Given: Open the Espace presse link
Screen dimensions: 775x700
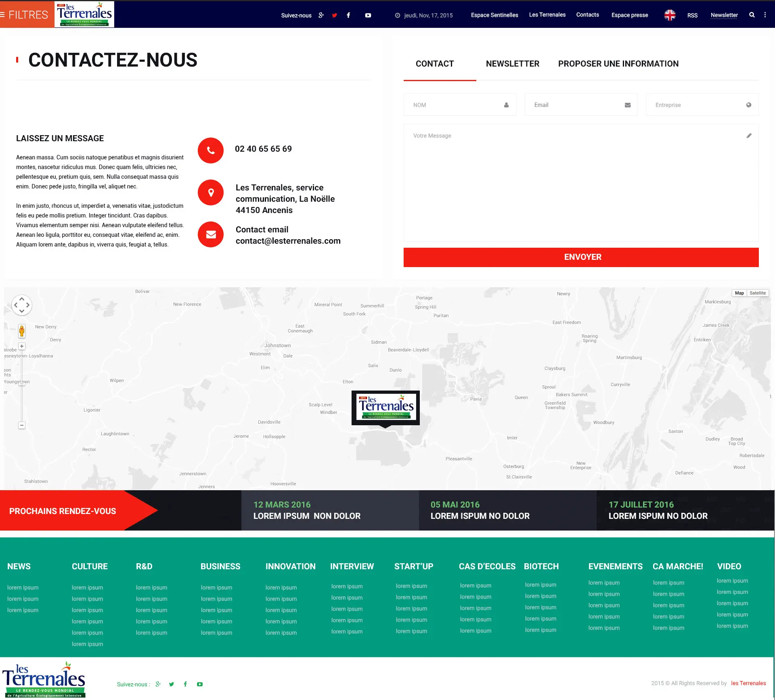Looking at the screenshot, I should (629, 15).
